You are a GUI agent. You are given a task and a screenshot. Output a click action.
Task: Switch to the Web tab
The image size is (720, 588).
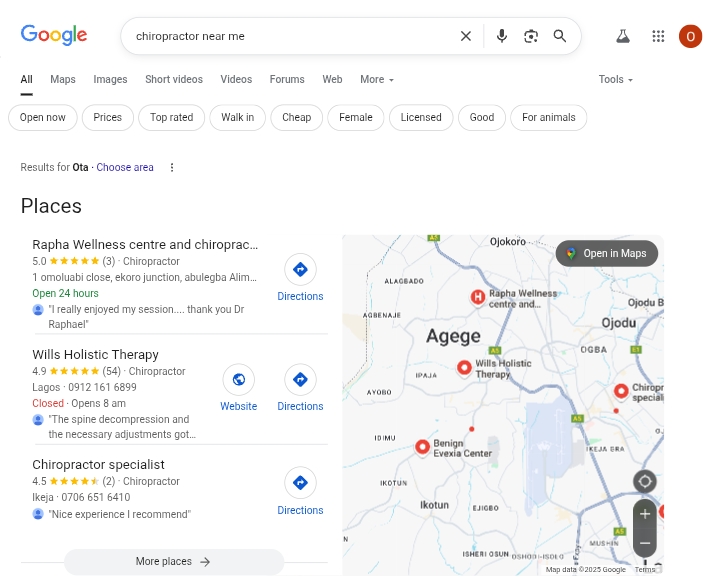(332, 79)
